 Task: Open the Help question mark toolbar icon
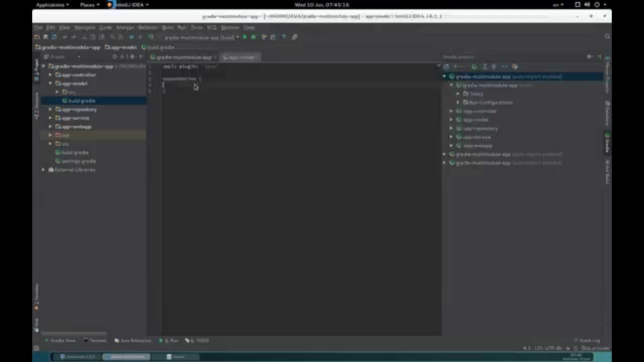pyautogui.click(x=284, y=37)
